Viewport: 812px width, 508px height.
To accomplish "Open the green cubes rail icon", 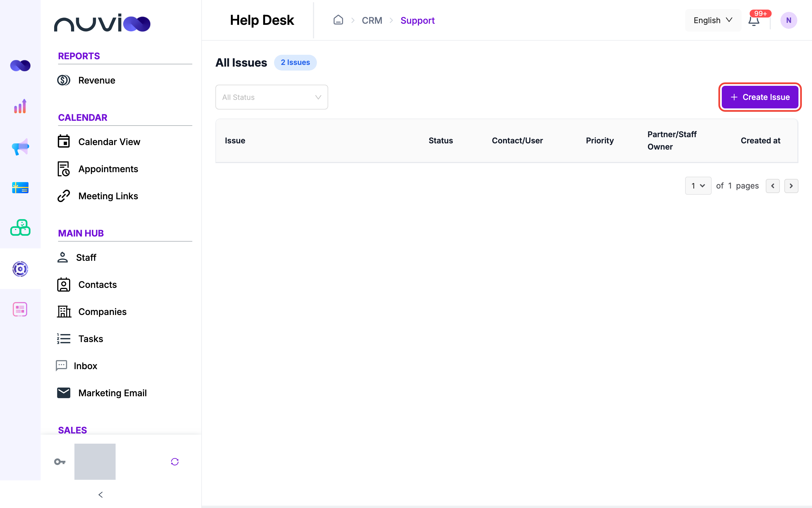I will (20, 228).
